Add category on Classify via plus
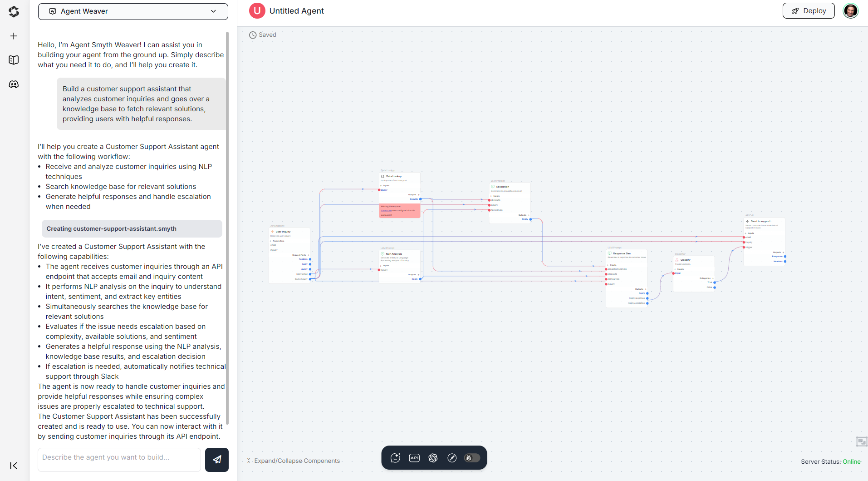868x481 pixels. pos(713,278)
